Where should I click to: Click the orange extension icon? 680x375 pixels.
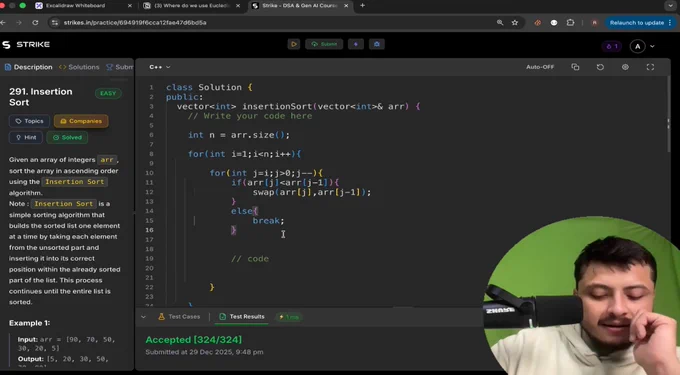(x=538, y=23)
